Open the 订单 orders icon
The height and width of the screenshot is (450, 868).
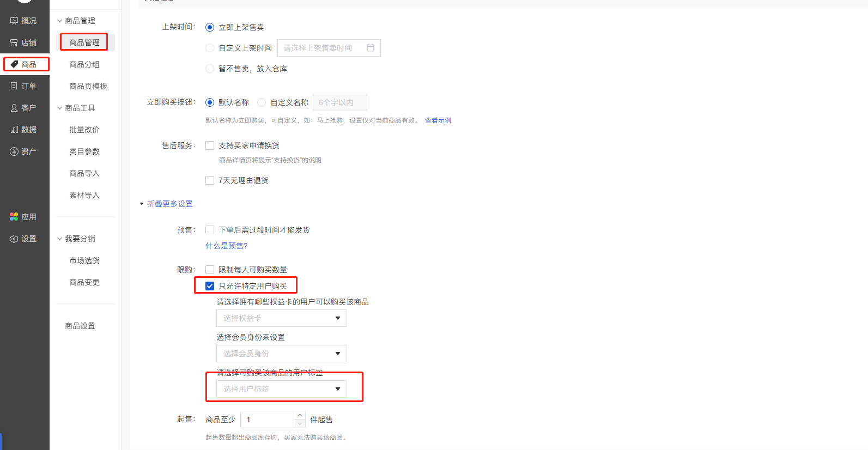pos(14,86)
